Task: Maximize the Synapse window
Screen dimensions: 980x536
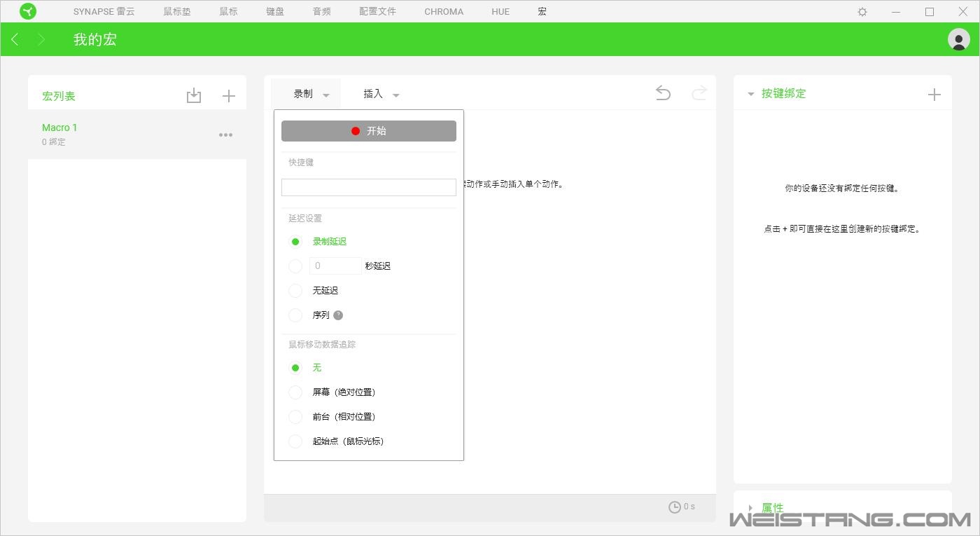Action: click(x=930, y=12)
